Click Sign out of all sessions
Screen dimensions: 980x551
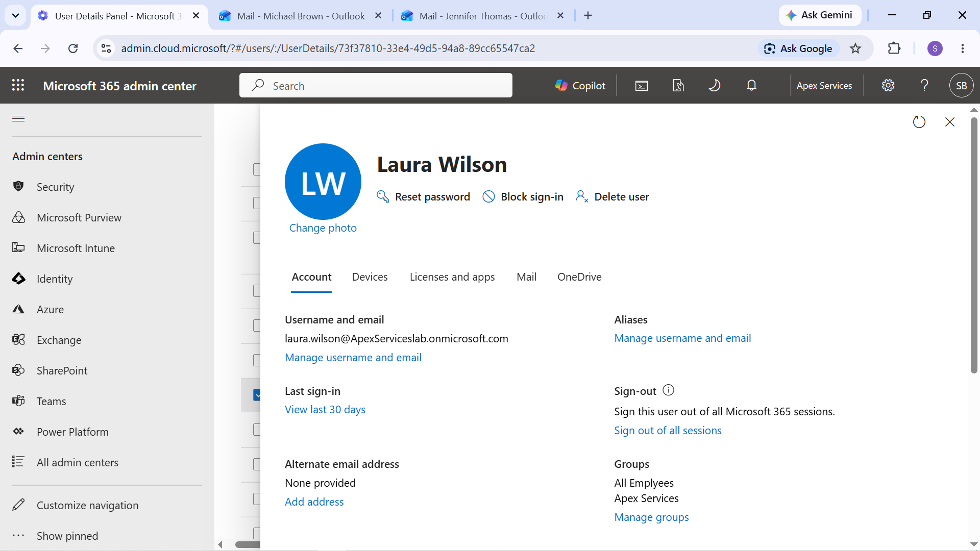668,431
